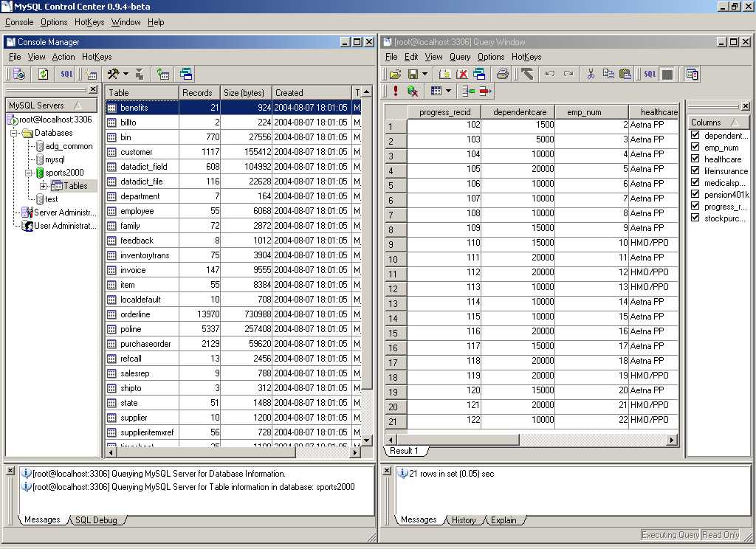Click the new table icon in Console Manager

click(x=92, y=75)
